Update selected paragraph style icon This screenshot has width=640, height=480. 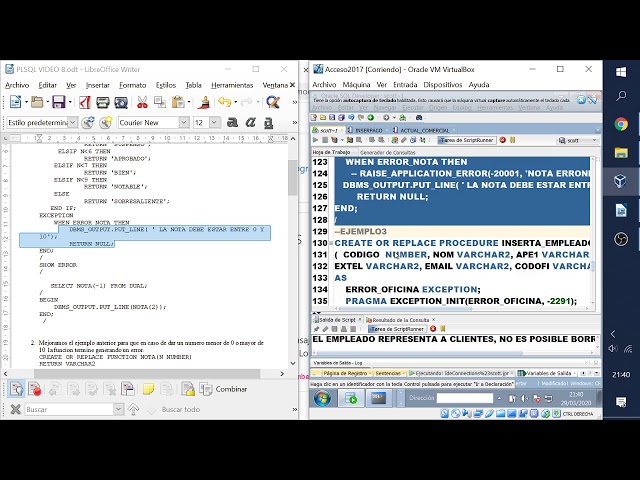coord(88,122)
